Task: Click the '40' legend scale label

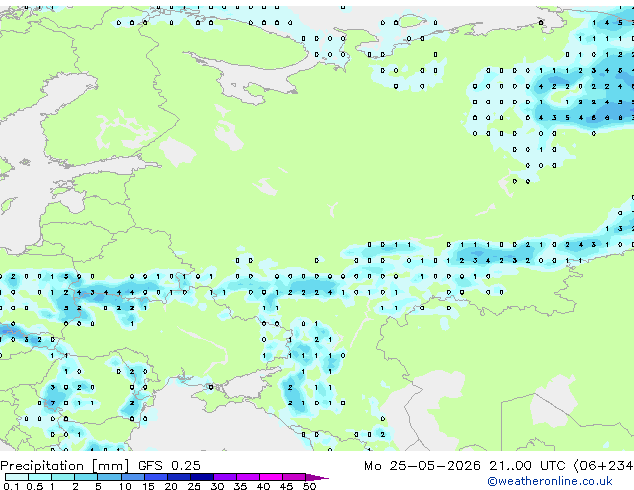Action: click(263, 486)
